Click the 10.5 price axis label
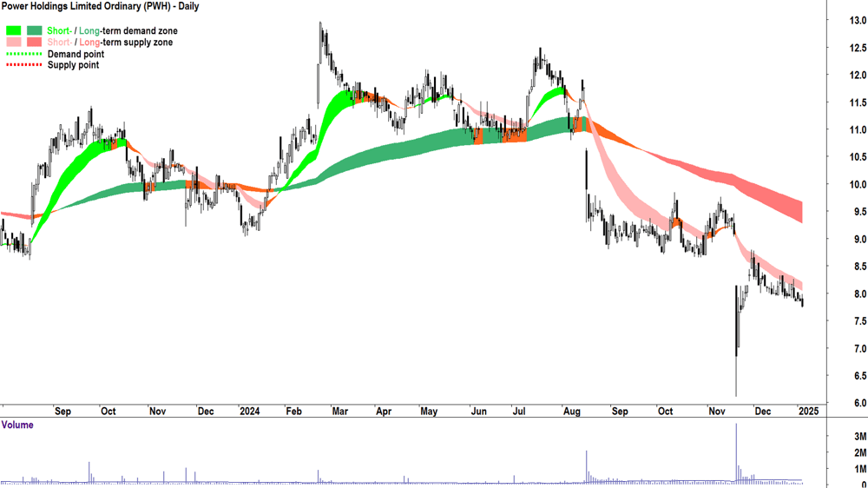Image resolution: width=868 pixels, height=488 pixels. point(858,157)
